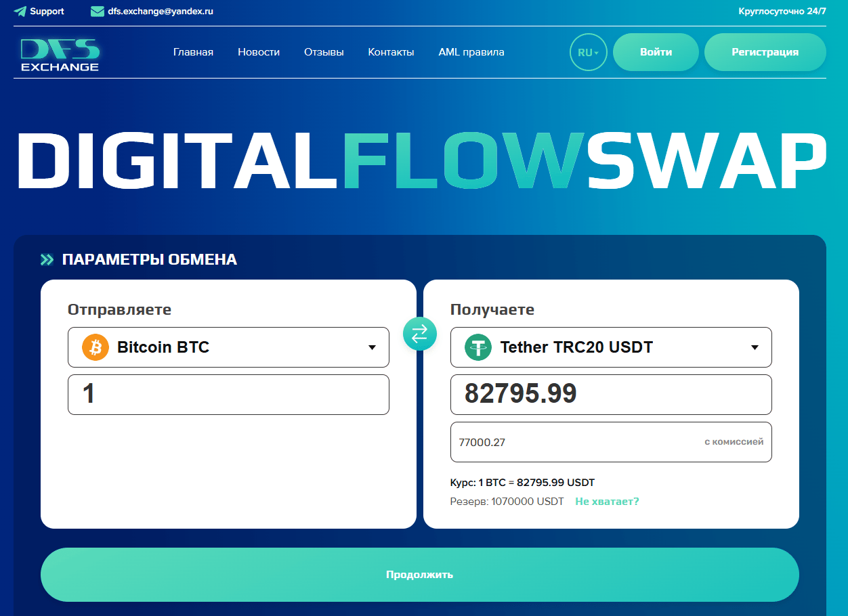This screenshot has width=848, height=616.
Task: Click the DFS Exchange logo
Action: [x=60, y=55]
